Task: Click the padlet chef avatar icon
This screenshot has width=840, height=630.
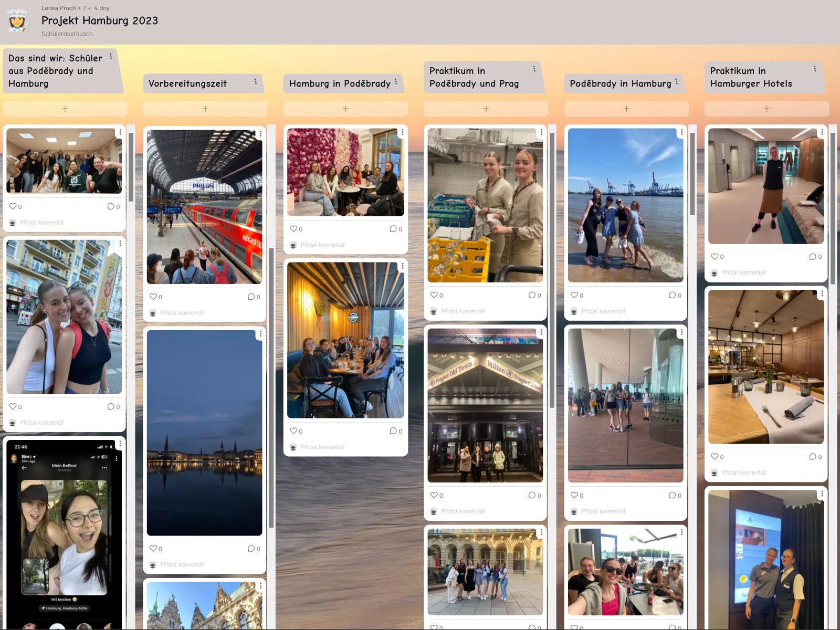Action: [17, 21]
